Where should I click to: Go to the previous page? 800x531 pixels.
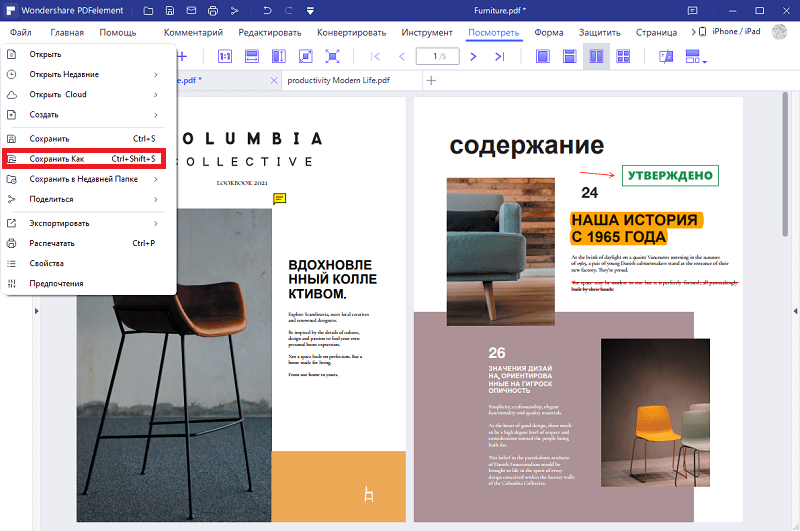pyautogui.click(x=402, y=56)
